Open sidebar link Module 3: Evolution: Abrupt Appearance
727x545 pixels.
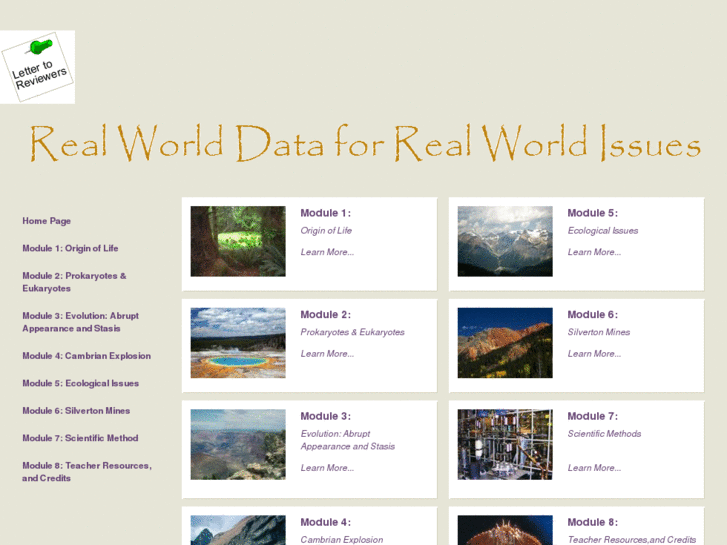coord(80,322)
